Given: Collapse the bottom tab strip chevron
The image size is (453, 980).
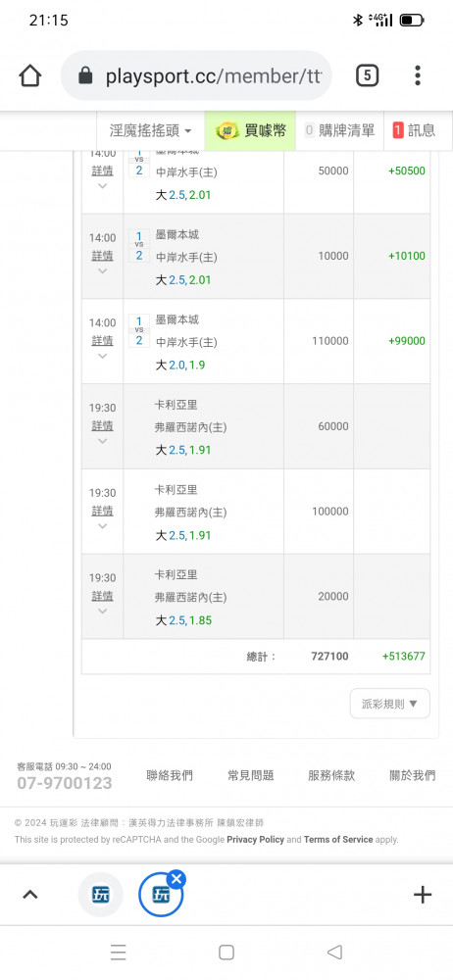Looking at the screenshot, I should click(x=30, y=895).
